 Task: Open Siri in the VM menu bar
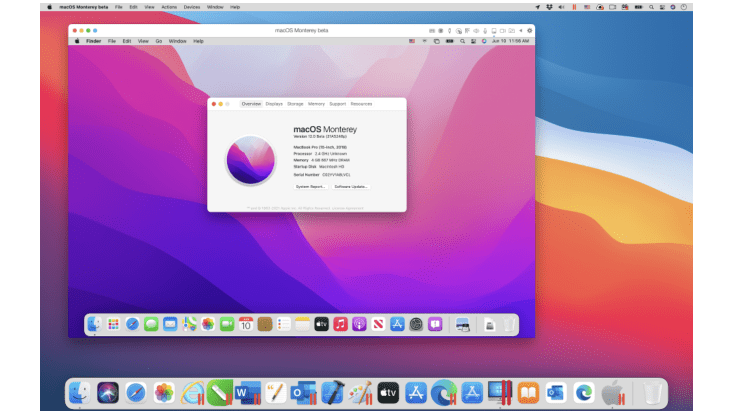click(484, 41)
